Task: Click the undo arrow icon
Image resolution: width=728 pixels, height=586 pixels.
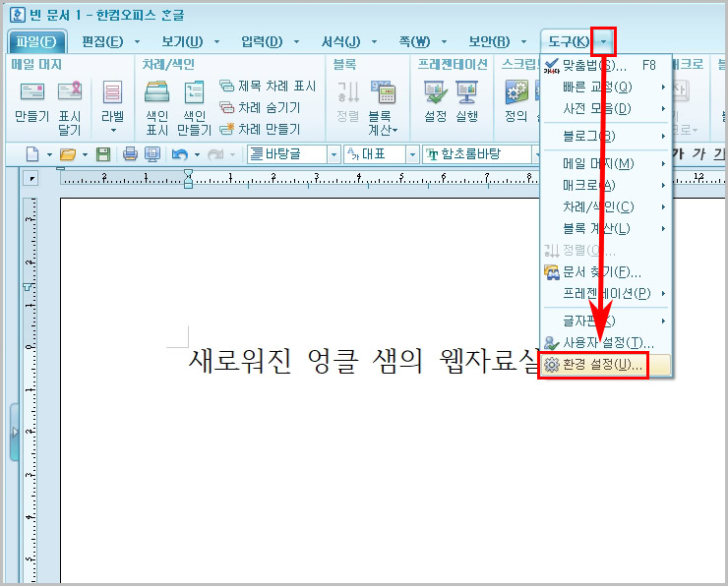Action: coord(180,154)
